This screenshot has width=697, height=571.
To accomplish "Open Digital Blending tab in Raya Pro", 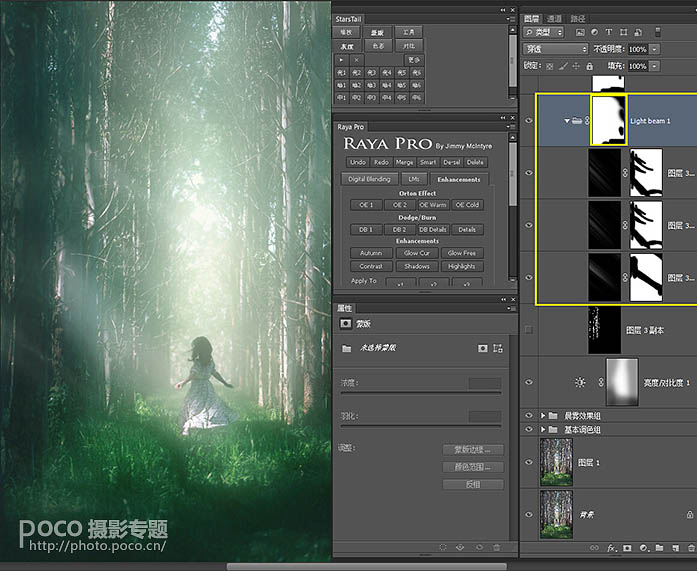I will click(369, 179).
